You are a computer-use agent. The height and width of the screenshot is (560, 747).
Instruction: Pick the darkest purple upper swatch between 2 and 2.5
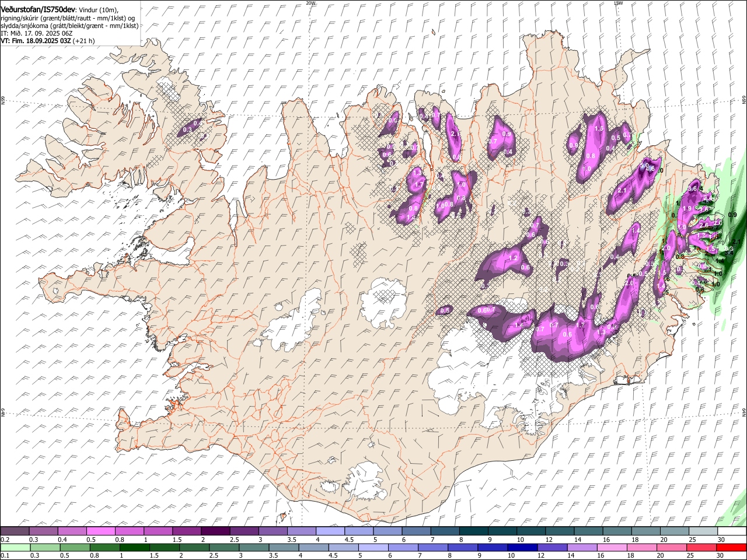point(215,531)
